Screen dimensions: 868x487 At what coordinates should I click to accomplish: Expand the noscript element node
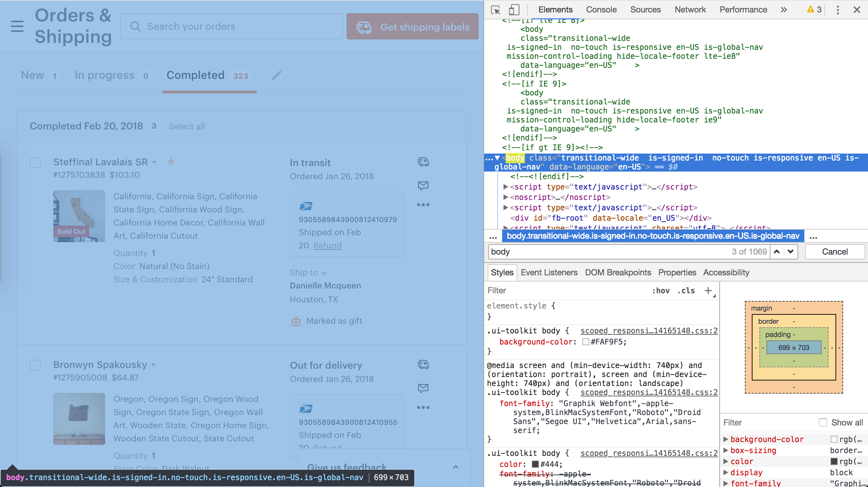coord(506,197)
